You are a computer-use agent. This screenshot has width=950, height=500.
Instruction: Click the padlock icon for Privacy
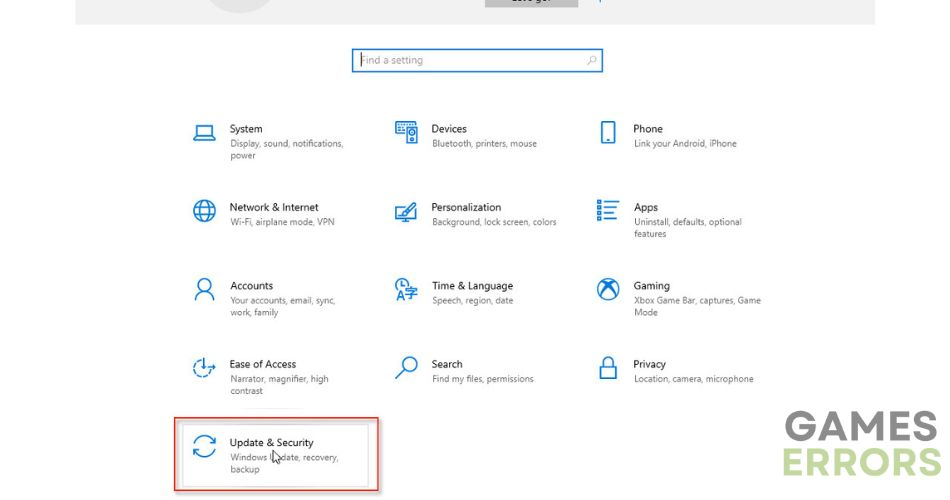pos(608,368)
